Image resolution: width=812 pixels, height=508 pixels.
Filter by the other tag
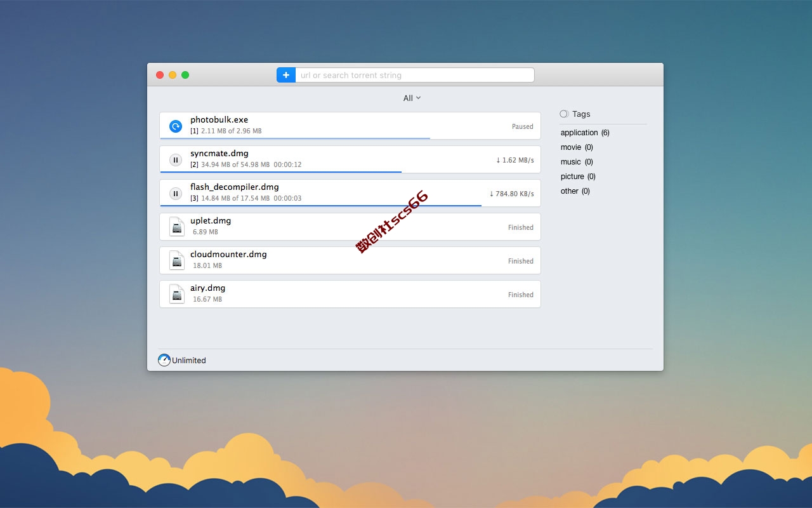point(575,191)
